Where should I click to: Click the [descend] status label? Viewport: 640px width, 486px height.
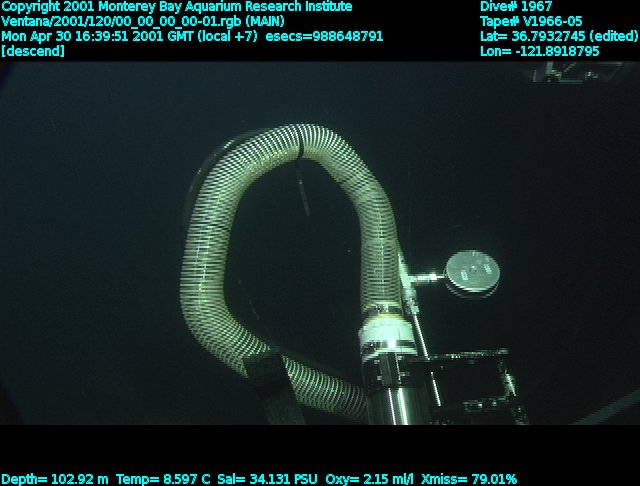[34, 51]
